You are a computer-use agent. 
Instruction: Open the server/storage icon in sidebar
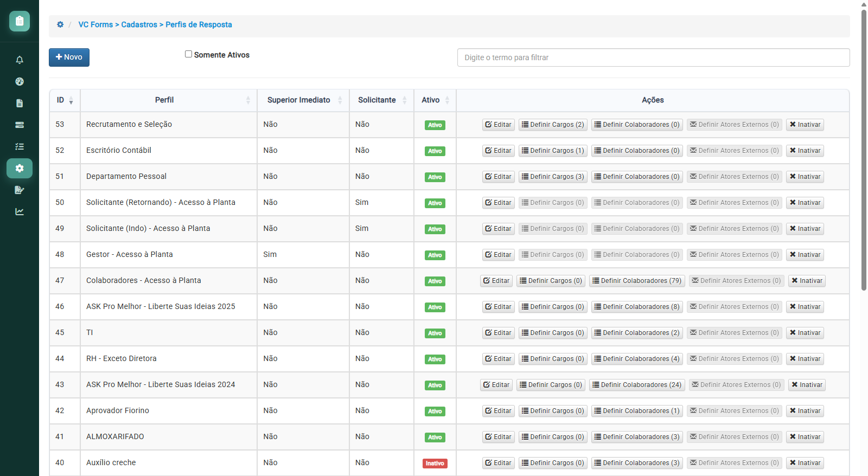pyautogui.click(x=20, y=125)
